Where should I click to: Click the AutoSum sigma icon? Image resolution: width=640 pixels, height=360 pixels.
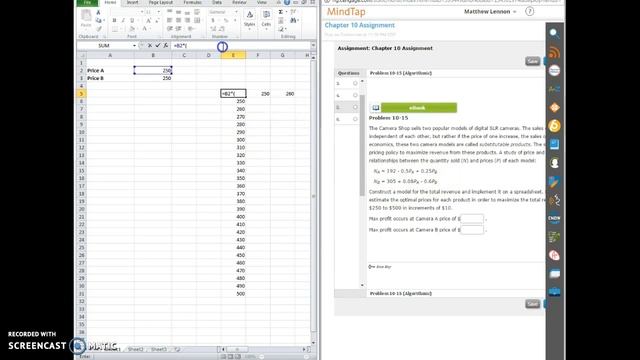tap(281, 12)
